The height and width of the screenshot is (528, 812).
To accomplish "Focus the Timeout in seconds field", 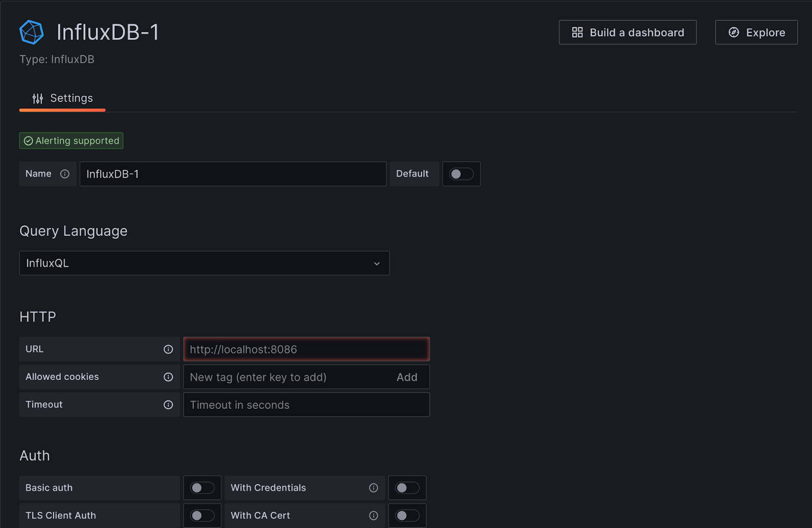I will tap(307, 405).
